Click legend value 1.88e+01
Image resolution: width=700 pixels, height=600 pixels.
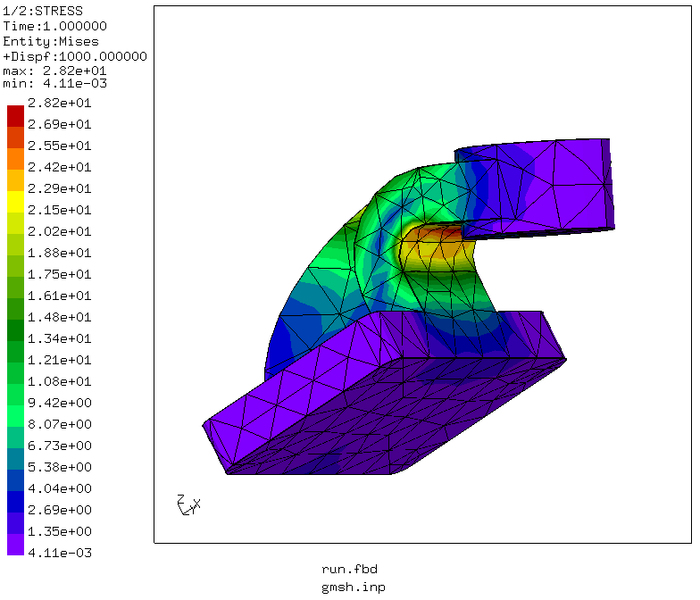click(x=59, y=253)
